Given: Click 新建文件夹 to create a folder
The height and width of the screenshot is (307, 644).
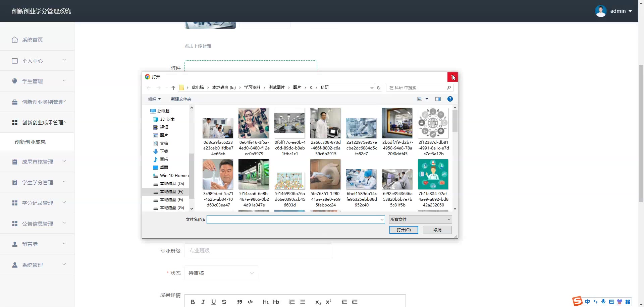Looking at the screenshot, I should pyautogui.click(x=181, y=99).
